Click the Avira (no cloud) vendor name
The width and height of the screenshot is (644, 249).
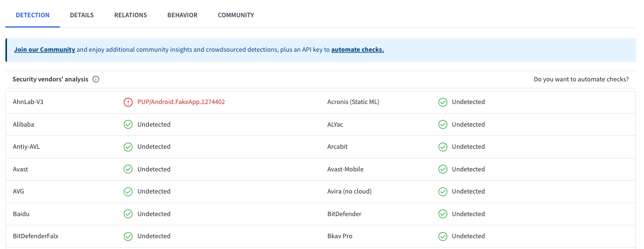(350, 191)
